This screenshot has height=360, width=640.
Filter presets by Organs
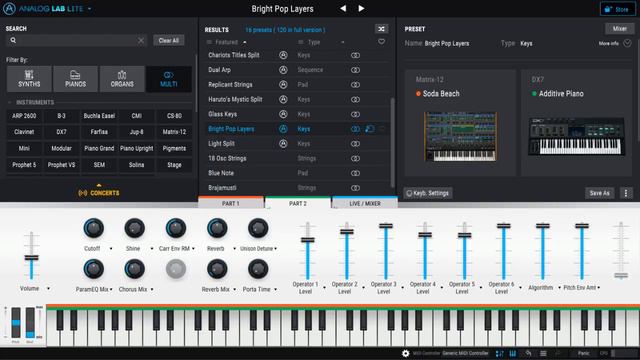click(x=122, y=79)
